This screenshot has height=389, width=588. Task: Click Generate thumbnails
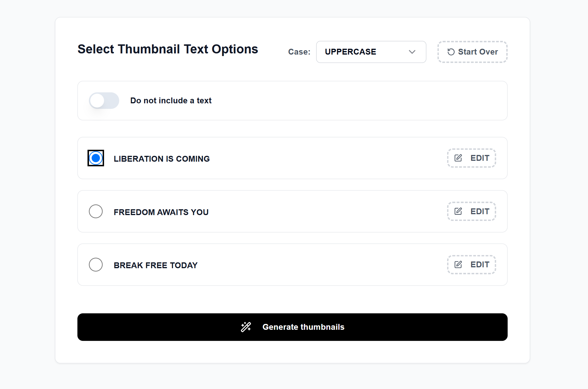(x=292, y=327)
